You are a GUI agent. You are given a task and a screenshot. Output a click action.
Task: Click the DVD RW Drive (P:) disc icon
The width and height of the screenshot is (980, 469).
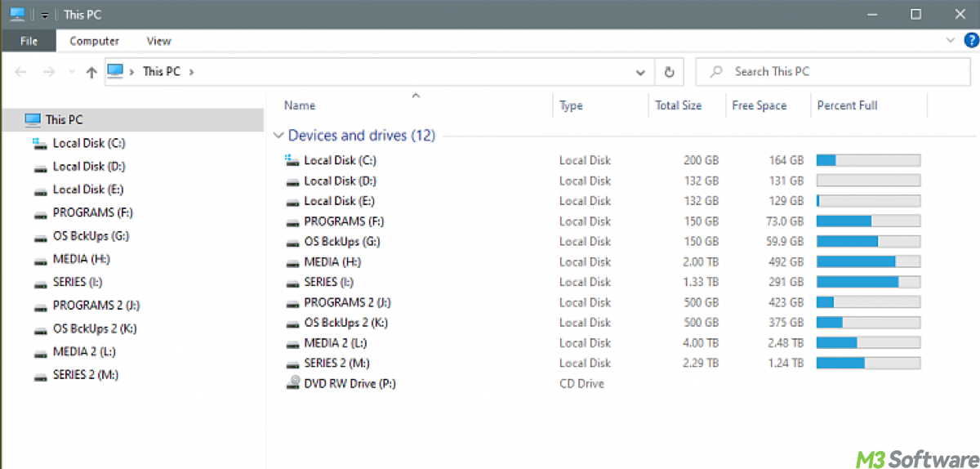(292, 383)
